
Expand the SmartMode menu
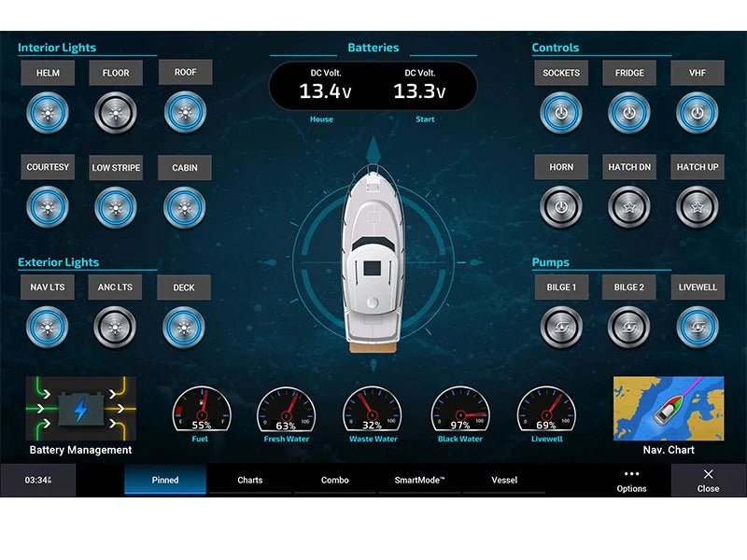point(418,480)
